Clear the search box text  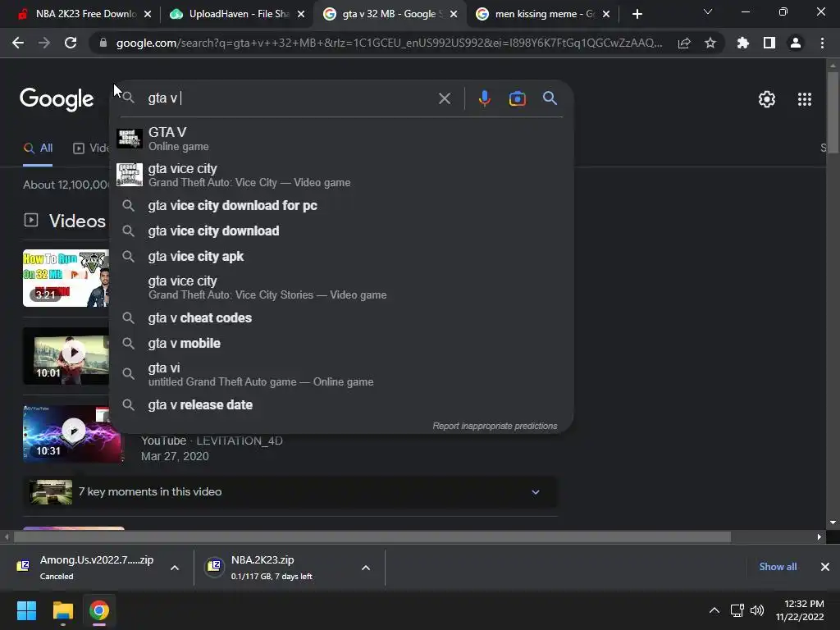pos(444,98)
